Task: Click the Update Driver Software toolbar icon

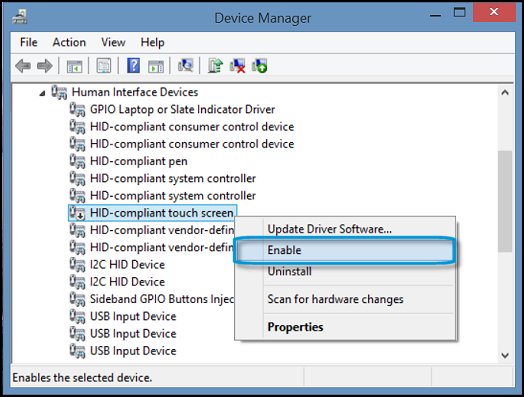Action: 216,65
